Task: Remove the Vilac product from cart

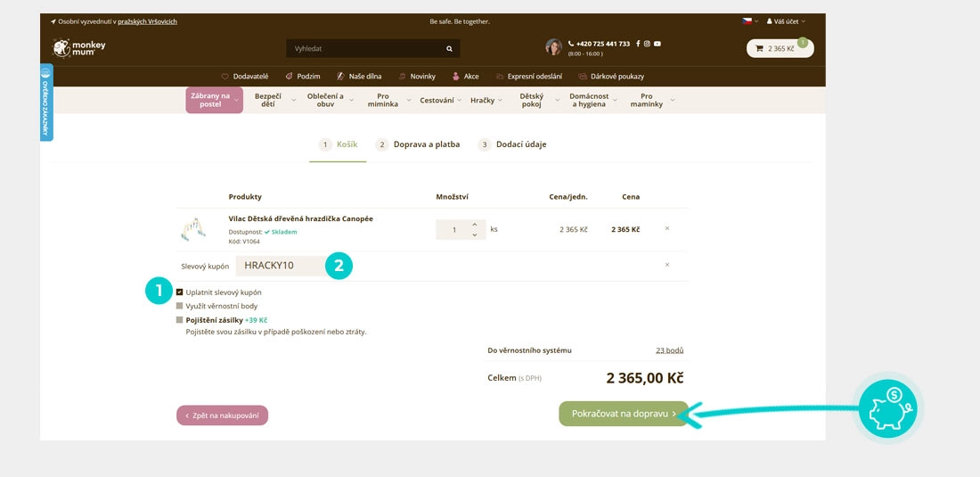Action: coord(666,228)
